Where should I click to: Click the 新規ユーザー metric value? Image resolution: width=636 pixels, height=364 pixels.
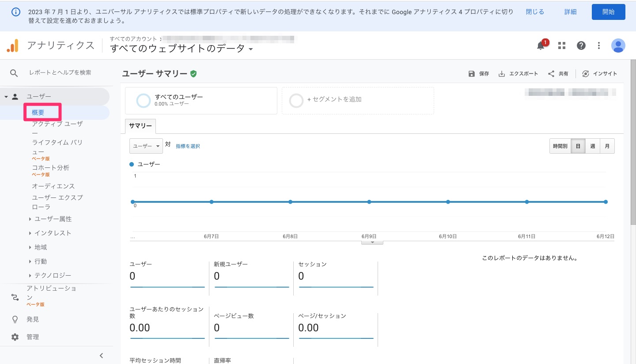217,277
